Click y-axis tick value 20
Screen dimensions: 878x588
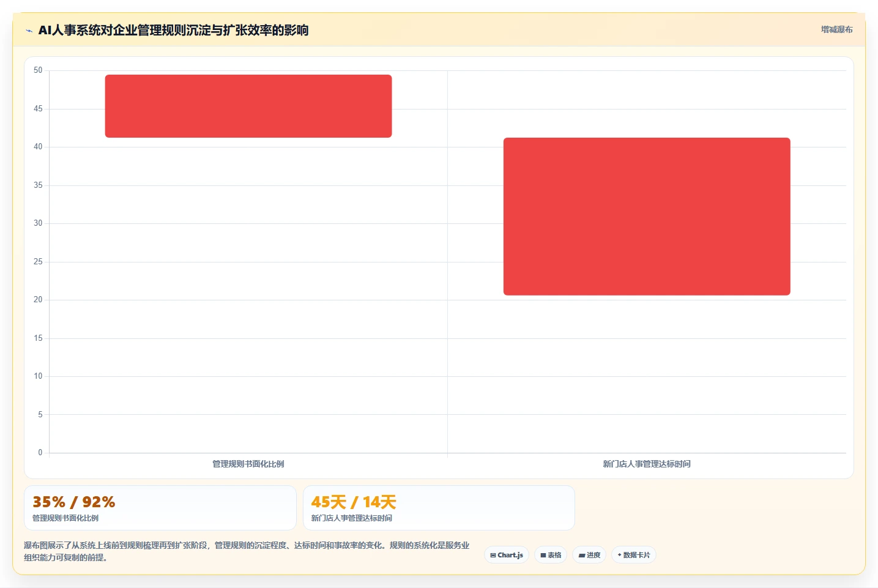(38, 300)
